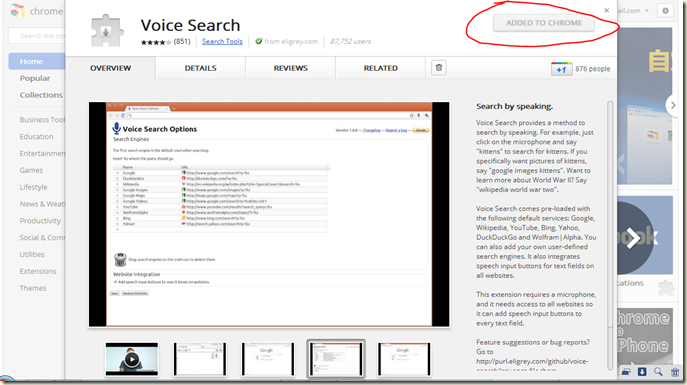Open the account email dropdown arrow
This screenshot has width=687, height=385.
click(647, 11)
